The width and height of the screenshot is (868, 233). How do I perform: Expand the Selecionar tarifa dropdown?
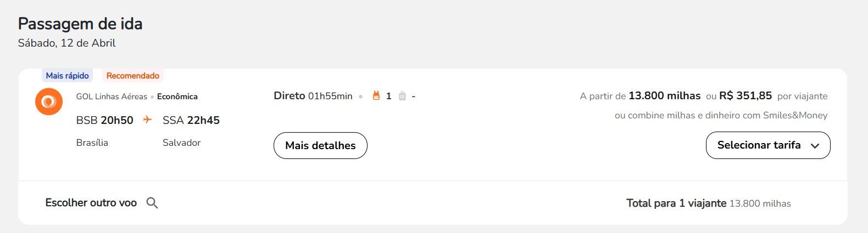pos(768,145)
